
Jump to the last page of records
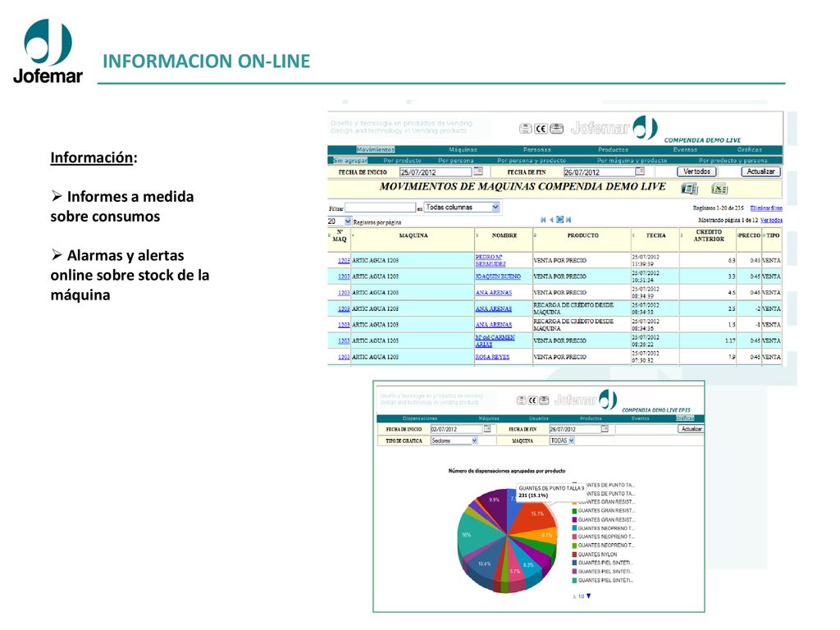click(x=568, y=220)
